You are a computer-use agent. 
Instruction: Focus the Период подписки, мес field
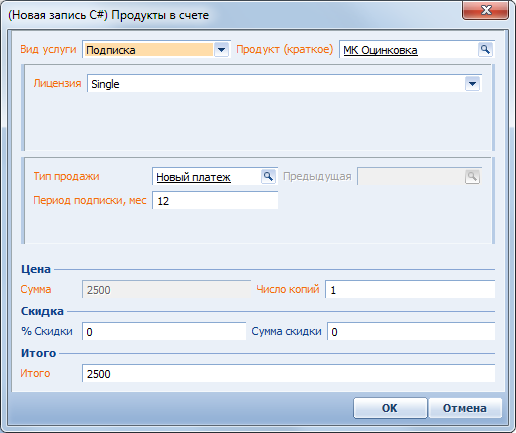tap(215, 201)
